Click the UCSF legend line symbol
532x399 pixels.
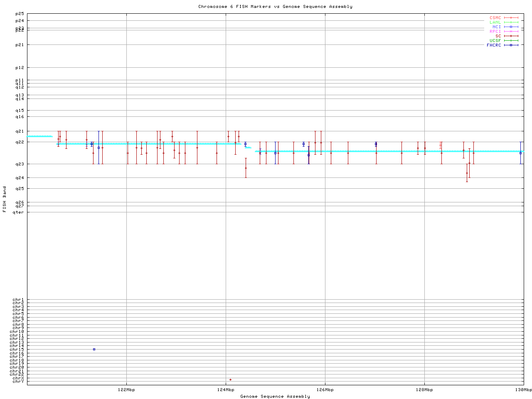coord(511,40)
